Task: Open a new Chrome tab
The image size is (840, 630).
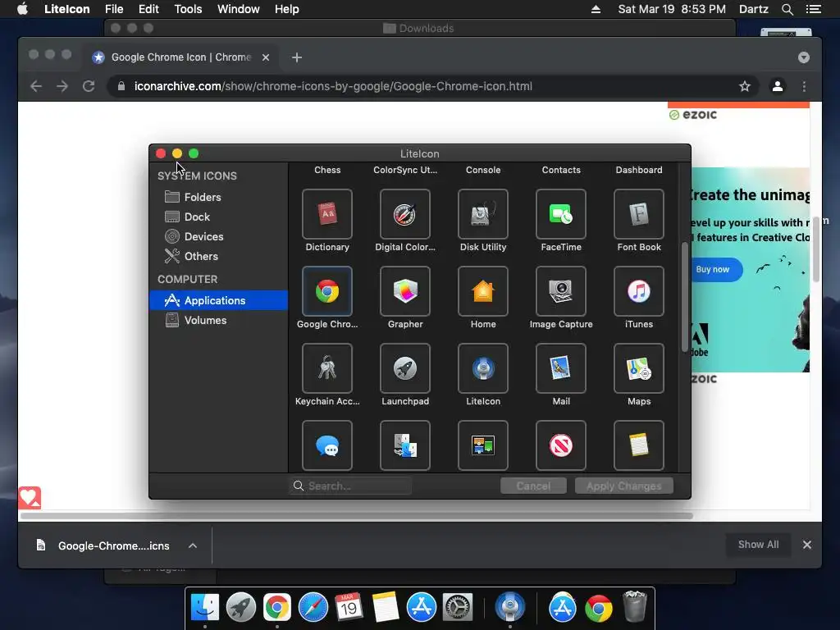Action: (297, 57)
